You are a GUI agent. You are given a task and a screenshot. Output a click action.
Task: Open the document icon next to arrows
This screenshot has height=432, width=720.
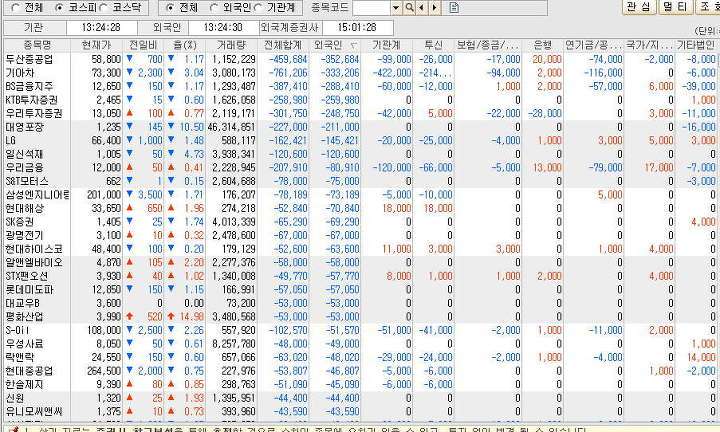pyautogui.click(x=454, y=8)
